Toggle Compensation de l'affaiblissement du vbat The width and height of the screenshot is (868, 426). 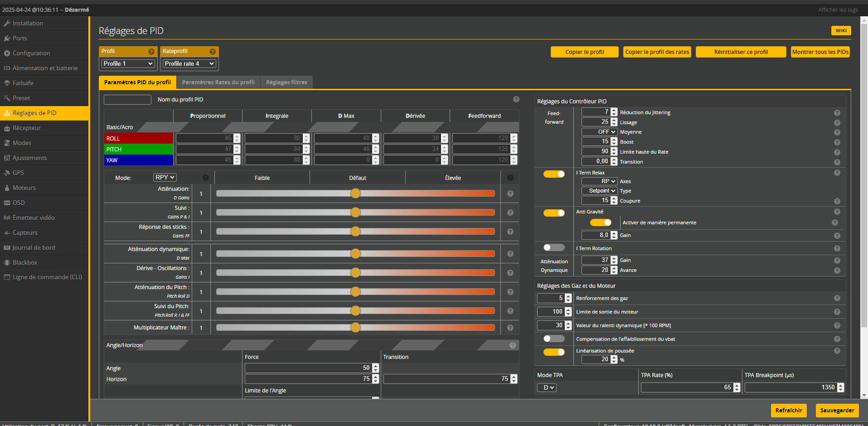click(554, 339)
